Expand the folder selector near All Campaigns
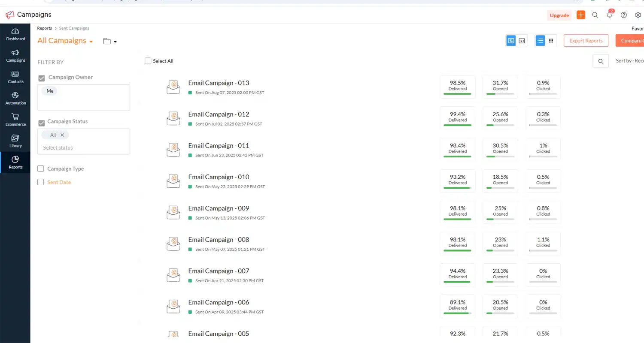644x343 pixels. (109, 41)
